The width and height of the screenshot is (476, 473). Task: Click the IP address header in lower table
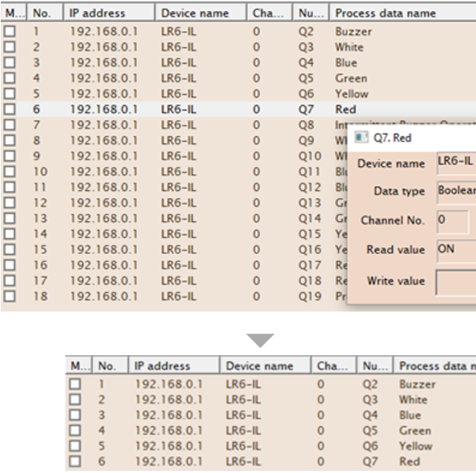(174, 365)
